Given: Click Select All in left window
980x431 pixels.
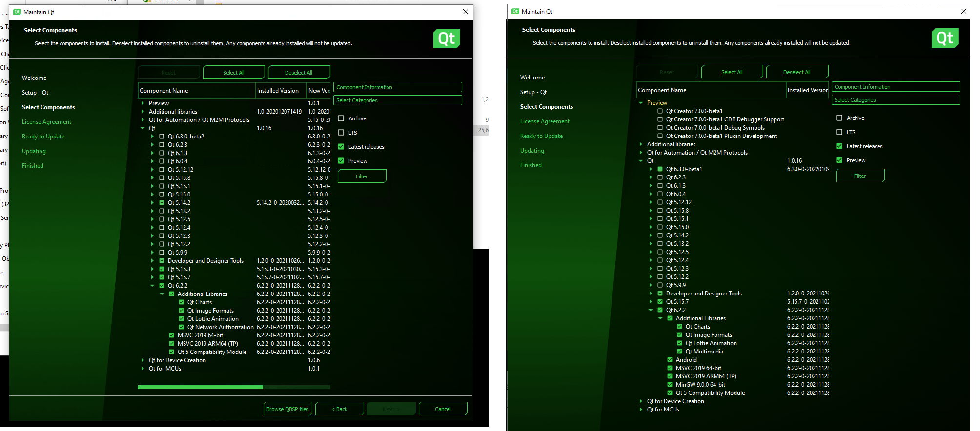Looking at the screenshot, I should pyautogui.click(x=234, y=73).
